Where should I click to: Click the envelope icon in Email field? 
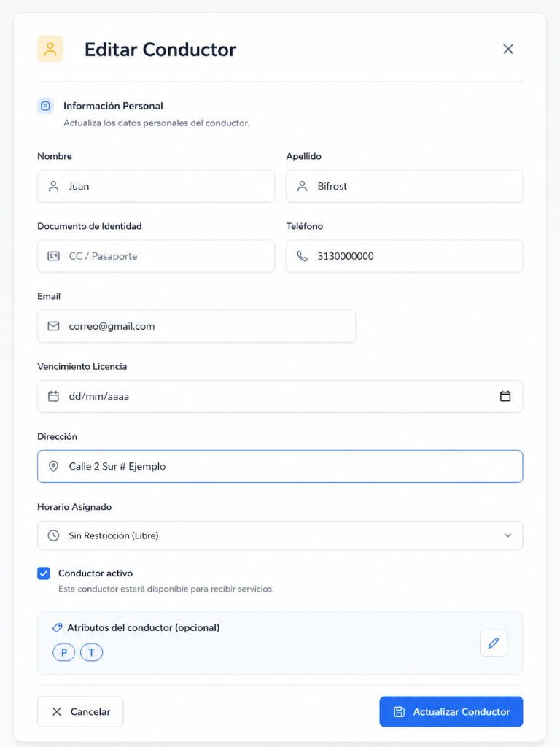(53, 326)
